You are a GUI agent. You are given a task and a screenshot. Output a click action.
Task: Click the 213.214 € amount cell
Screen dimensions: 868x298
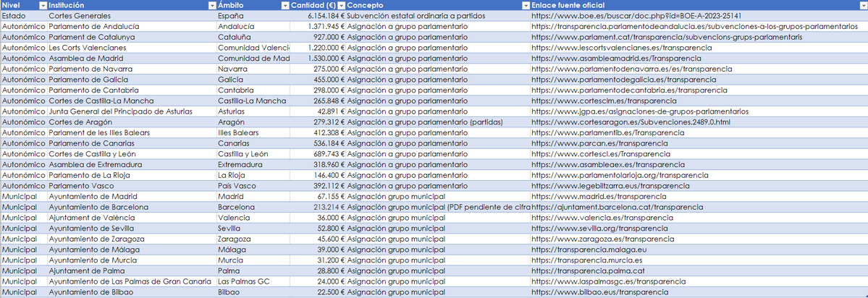[x=319, y=207]
